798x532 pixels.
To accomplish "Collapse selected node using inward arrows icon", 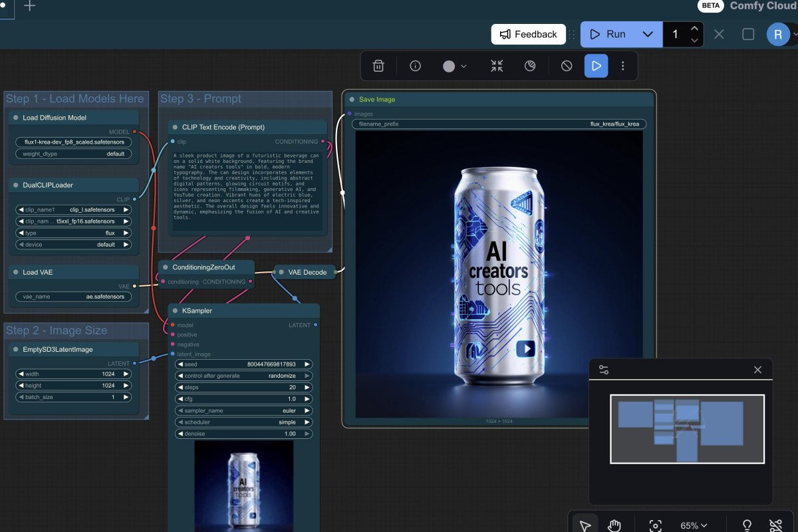I will 497,66.
